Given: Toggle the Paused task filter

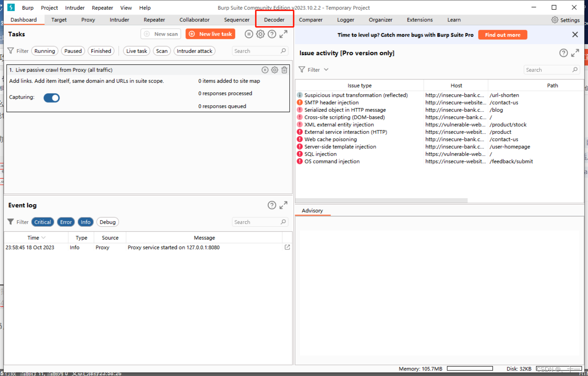Looking at the screenshot, I should [x=73, y=51].
